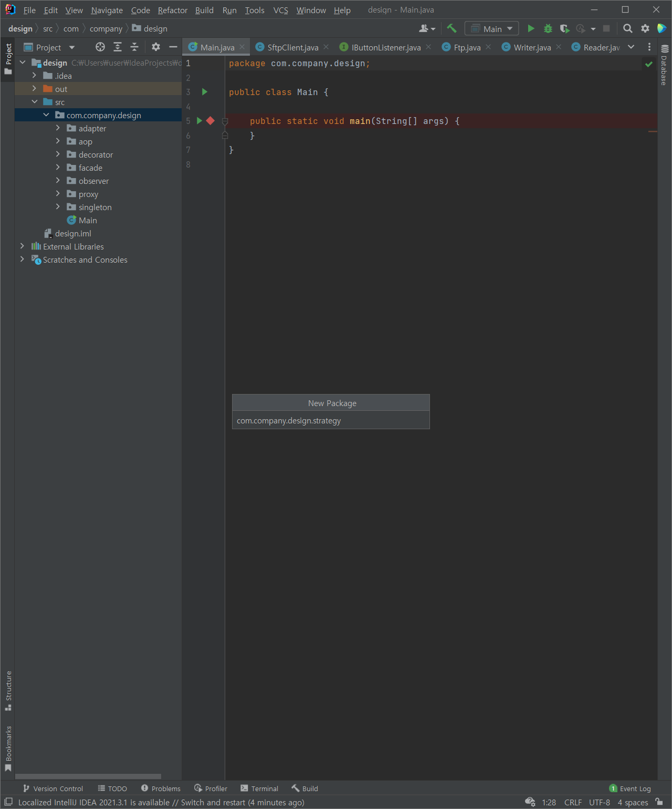Click the Stop square icon in toolbar
The height and width of the screenshot is (809, 672).
click(x=606, y=28)
